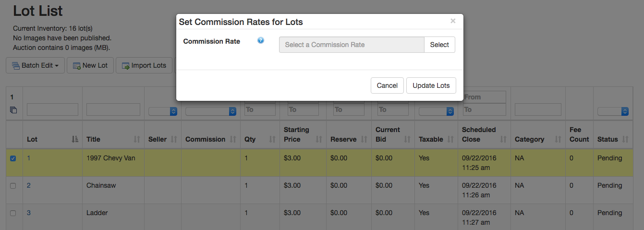Click the Update Lots button
The image size is (644, 230).
[x=431, y=85]
